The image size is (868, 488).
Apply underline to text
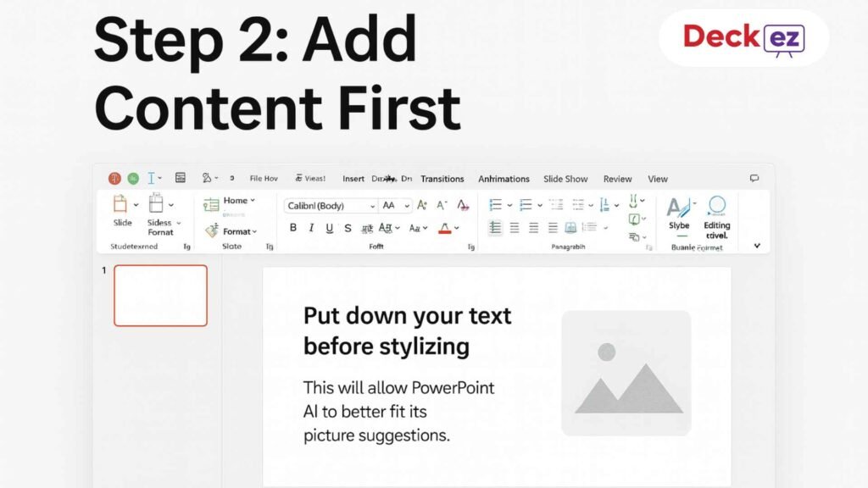330,228
